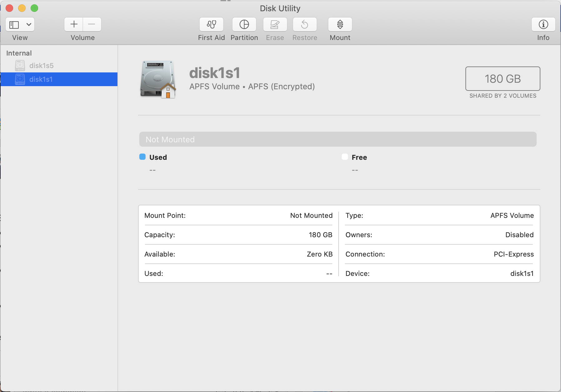The height and width of the screenshot is (392, 561).
Task: Select disk1s5 in the sidebar
Action: [x=59, y=66]
